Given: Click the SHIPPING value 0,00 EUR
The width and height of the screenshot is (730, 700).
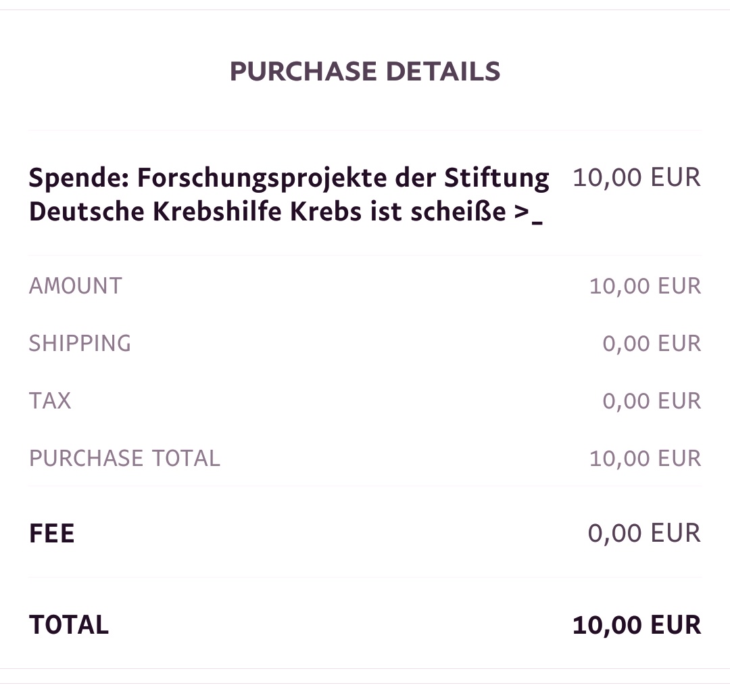Looking at the screenshot, I should [652, 344].
